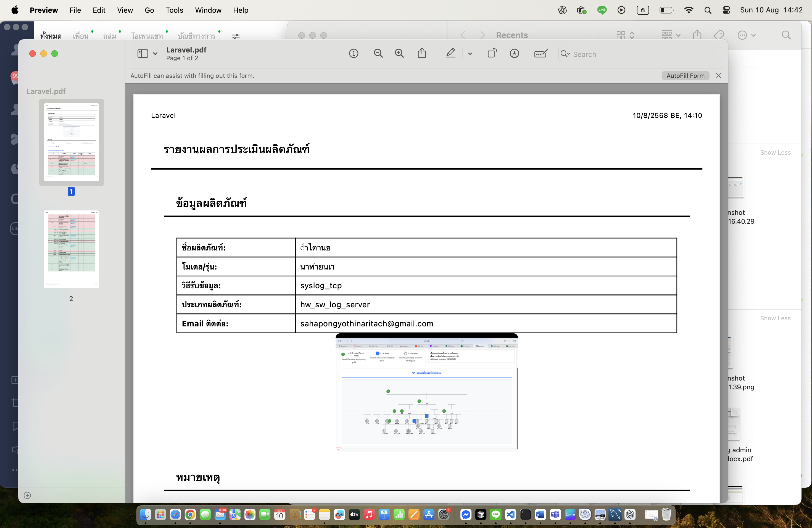812x528 pixels.
Task: Rotate the page with toolbar icon
Action: click(x=492, y=54)
